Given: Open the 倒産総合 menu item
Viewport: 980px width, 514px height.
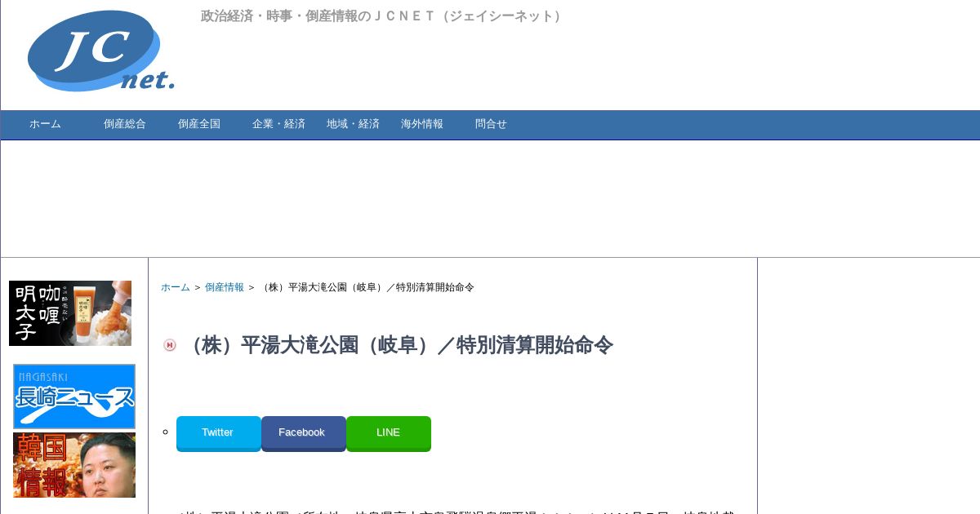Looking at the screenshot, I should tap(125, 124).
